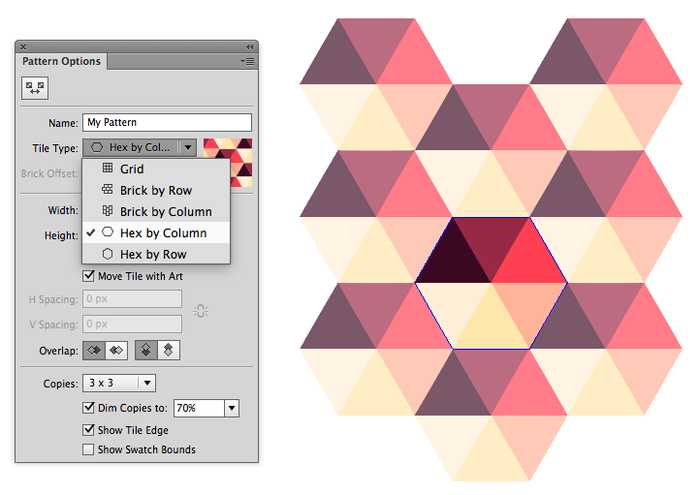
Task: Enable Show Swatch Bounds checkbox
Action: 89,450
